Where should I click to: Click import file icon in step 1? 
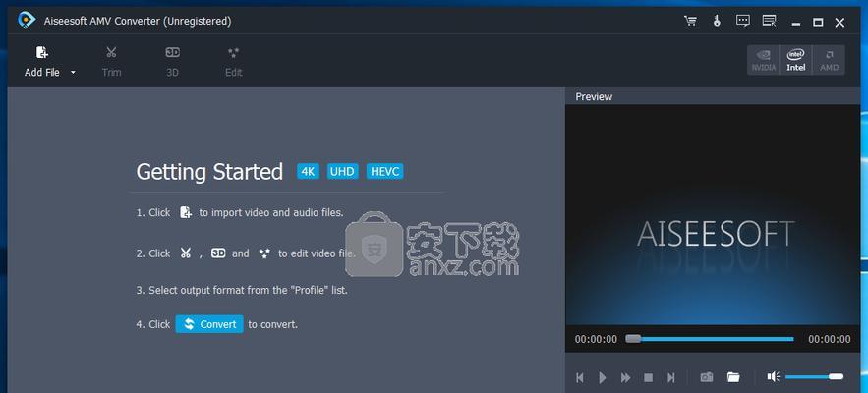click(186, 212)
